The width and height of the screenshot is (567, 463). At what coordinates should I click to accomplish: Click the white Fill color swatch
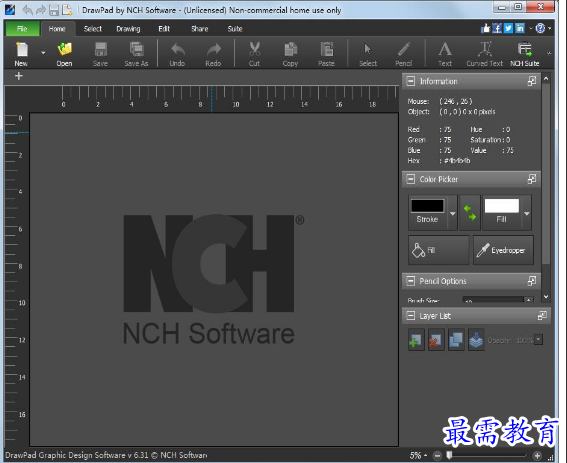pyautogui.click(x=502, y=206)
